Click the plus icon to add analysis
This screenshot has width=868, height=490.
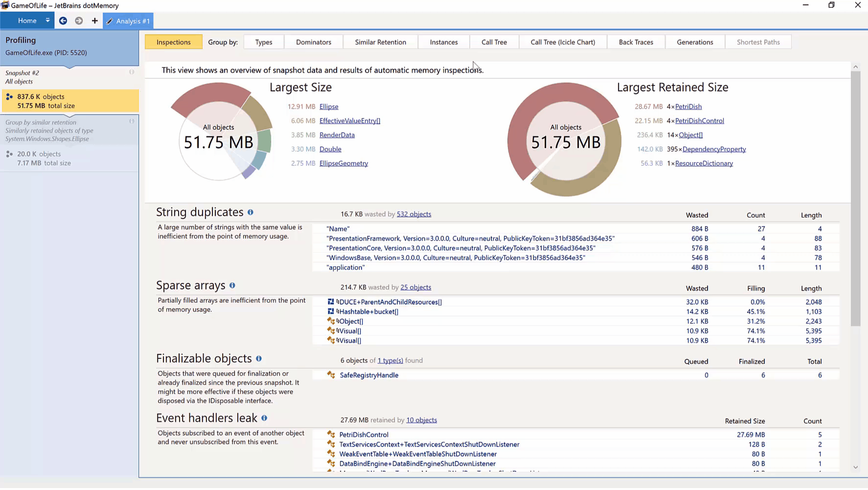(x=94, y=21)
